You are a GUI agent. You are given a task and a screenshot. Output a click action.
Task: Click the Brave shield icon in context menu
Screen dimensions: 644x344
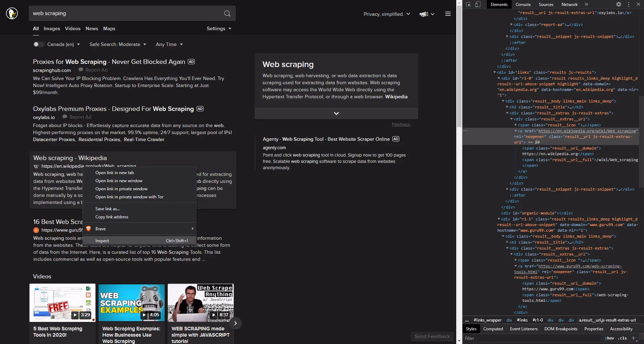(x=88, y=229)
